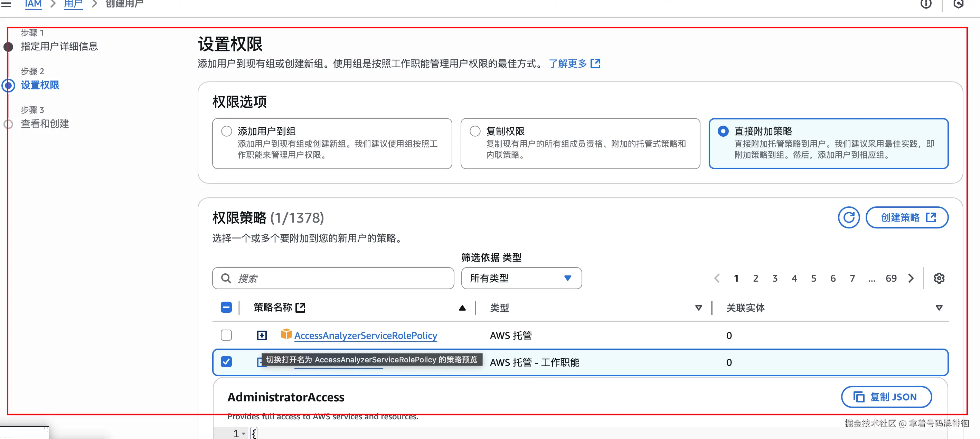Click 复制 JSON button
Image resolution: width=980 pixels, height=439 pixels.
[886, 397]
